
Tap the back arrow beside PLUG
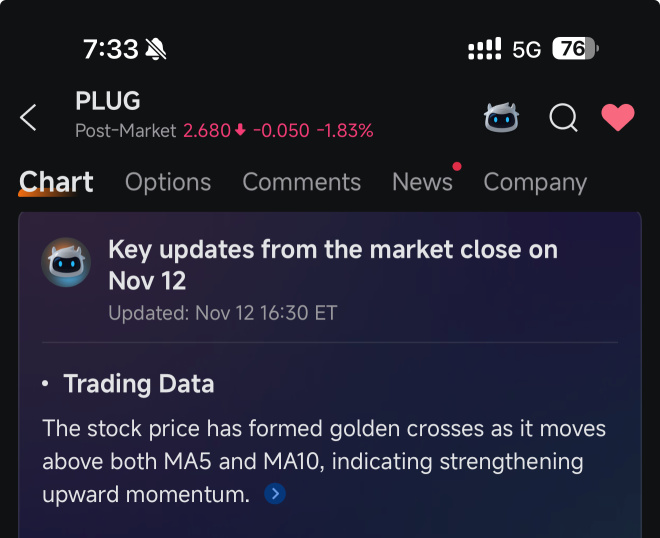pos(29,118)
